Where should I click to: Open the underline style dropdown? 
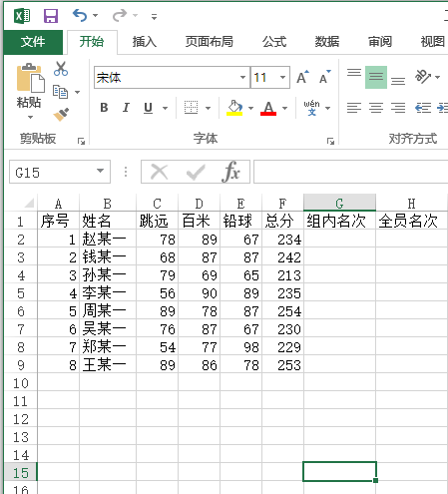[165, 108]
